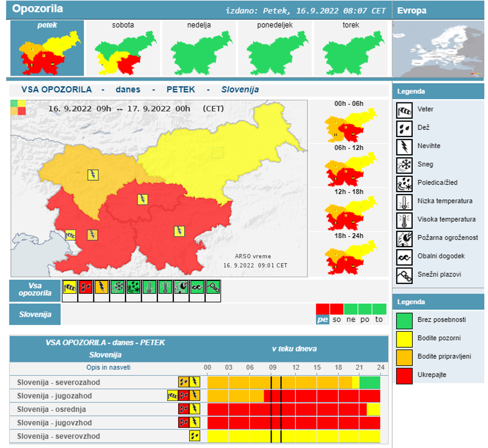Screen dimensions: 488x448
Task: Click the coastal event wave icon in Vsa opozorila row
Action: 197,288
